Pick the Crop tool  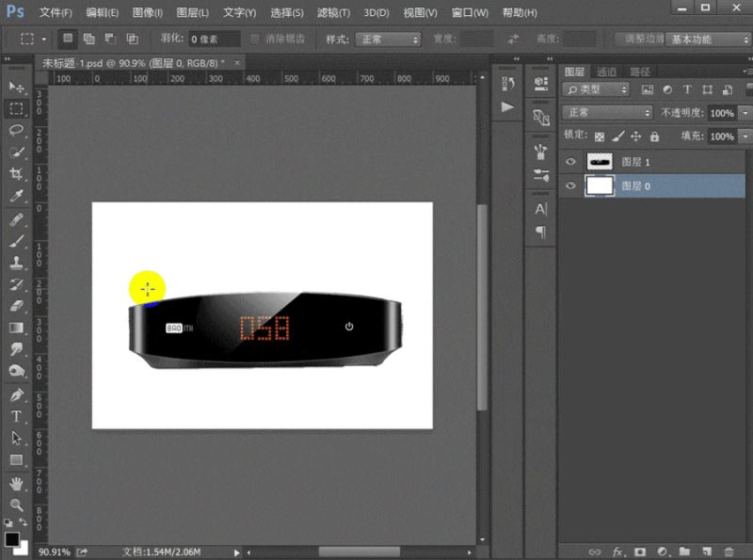click(16, 174)
